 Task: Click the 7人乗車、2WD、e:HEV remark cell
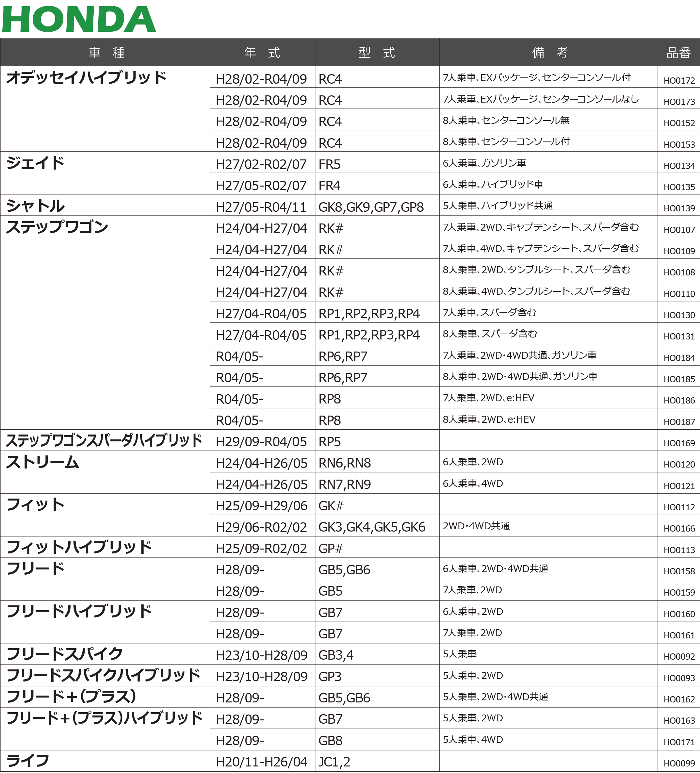488,398
